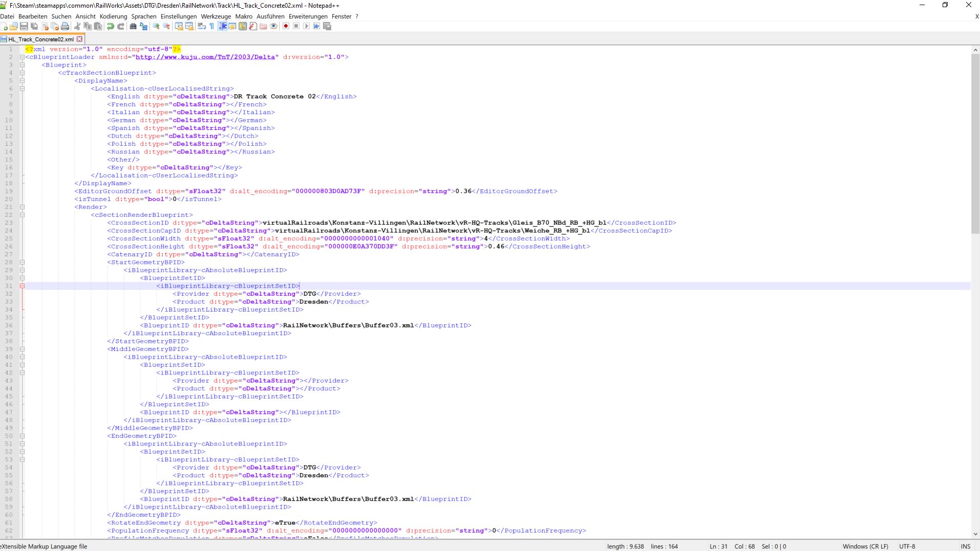Open the Function List panel icon
The height and width of the screenshot is (551, 980).
tap(253, 26)
